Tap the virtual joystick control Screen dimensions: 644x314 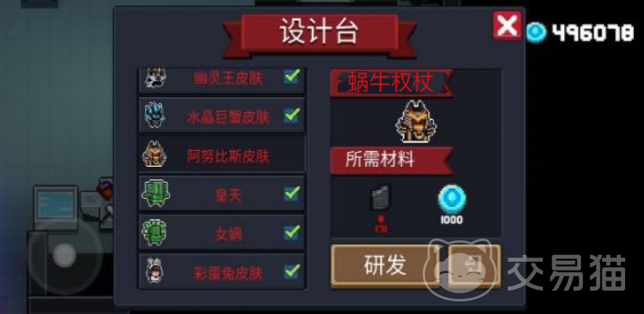pyautogui.click(x=65, y=255)
